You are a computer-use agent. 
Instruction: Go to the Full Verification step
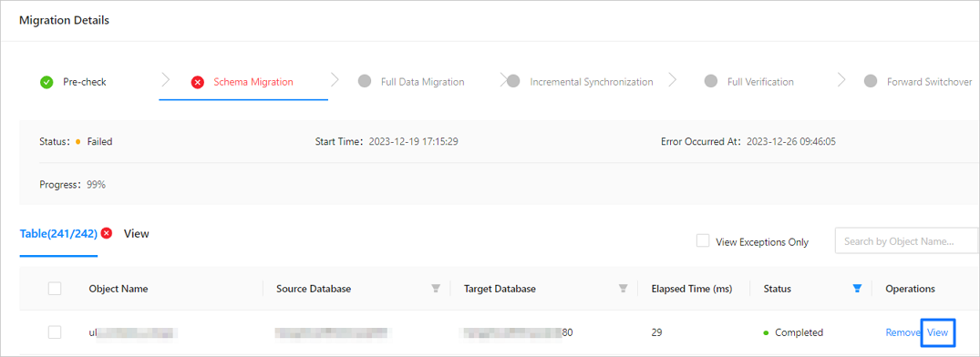(760, 82)
